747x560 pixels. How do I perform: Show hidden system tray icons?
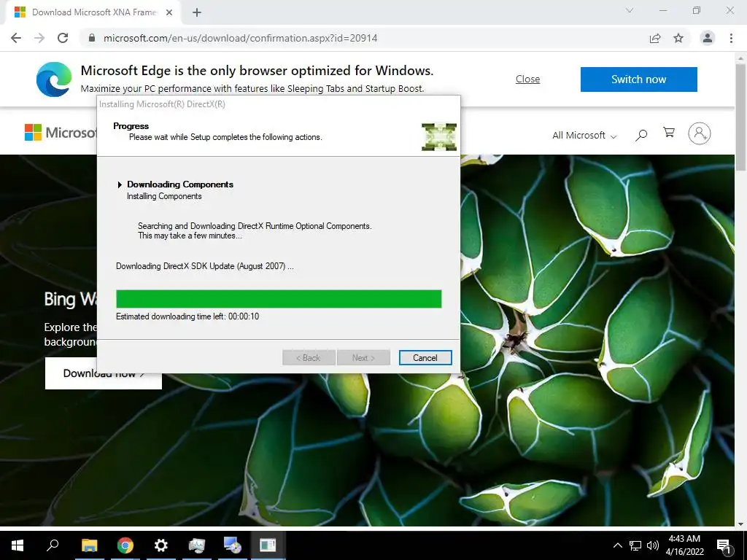(x=617, y=545)
